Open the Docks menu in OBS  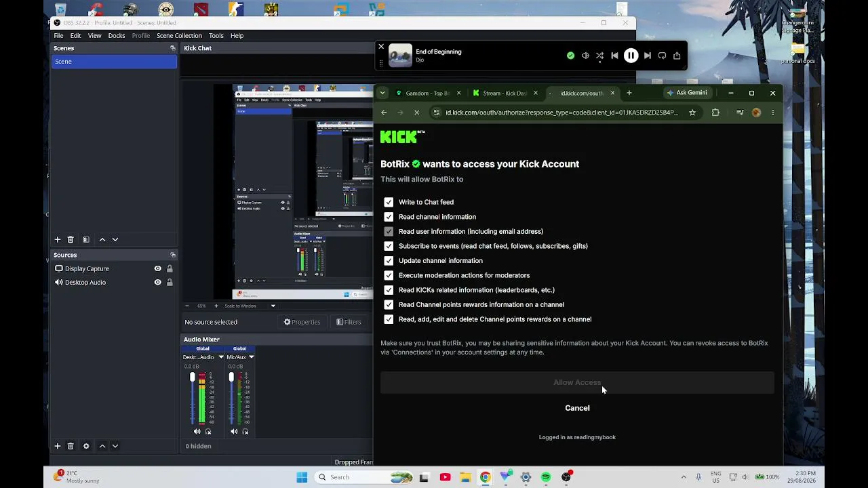coord(117,35)
